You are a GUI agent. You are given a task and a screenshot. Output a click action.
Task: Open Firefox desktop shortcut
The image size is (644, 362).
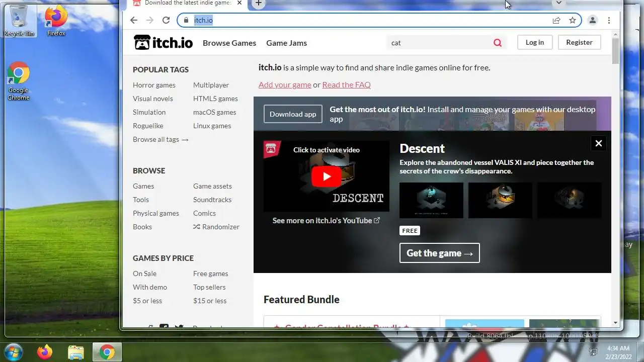[56, 21]
